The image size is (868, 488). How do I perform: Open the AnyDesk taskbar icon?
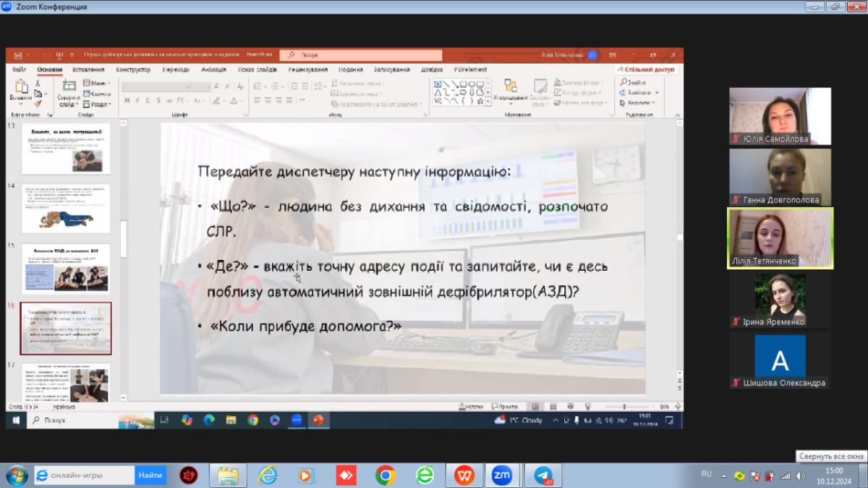[x=346, y=475]
